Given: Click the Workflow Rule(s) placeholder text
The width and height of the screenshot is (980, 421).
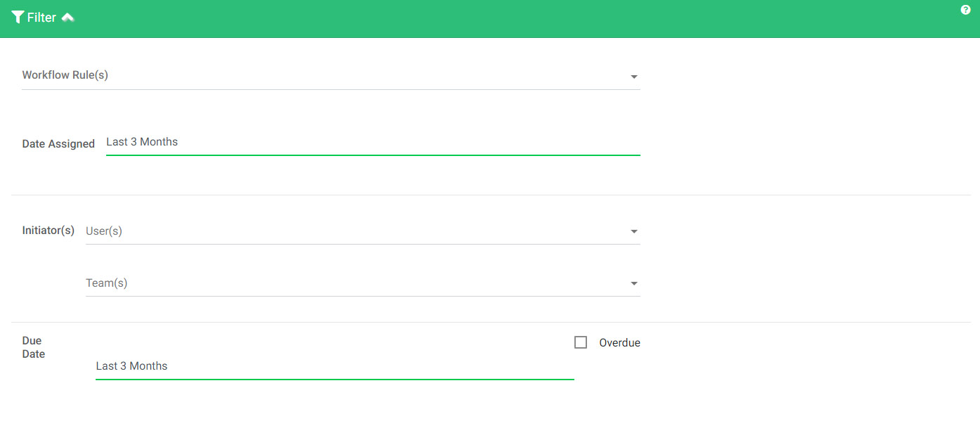Looking at the screenshot, I should 65,75.
